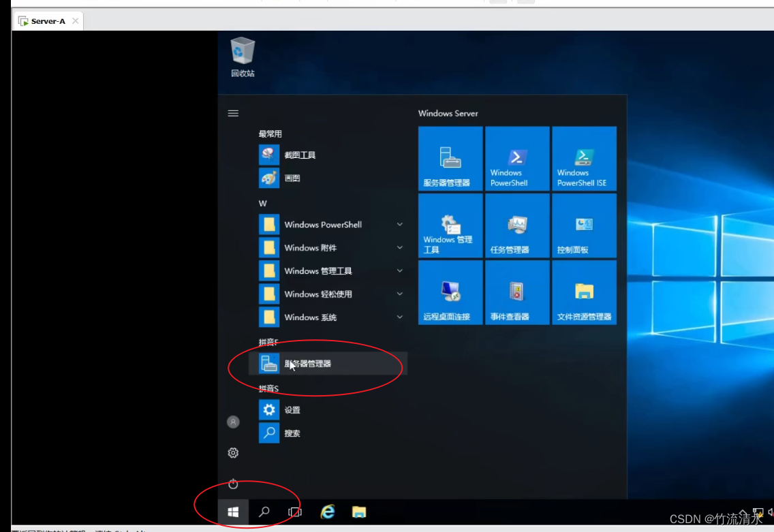Click the W letter group header
774x532 pixels.
point(262,203)
